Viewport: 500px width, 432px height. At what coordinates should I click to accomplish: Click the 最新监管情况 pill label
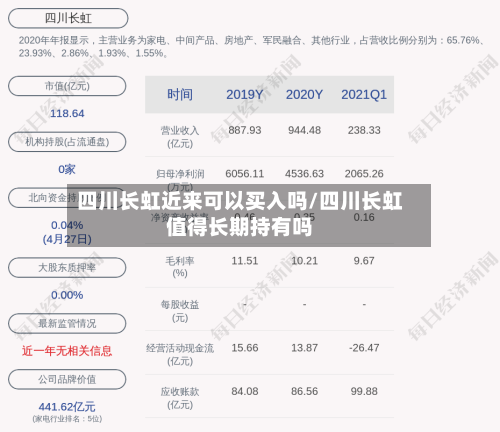(67, 323)
